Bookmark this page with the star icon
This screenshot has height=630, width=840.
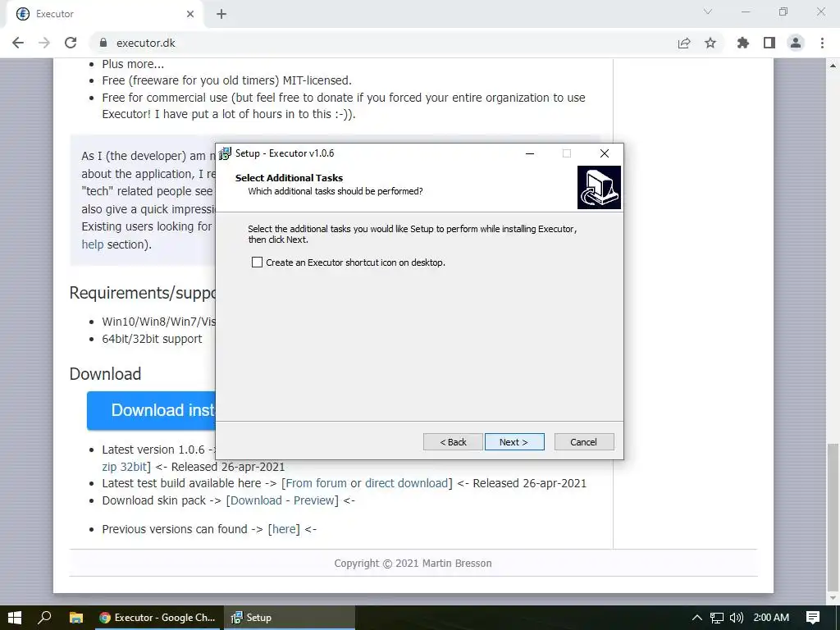pyautogui.click(x=710, y=43)
